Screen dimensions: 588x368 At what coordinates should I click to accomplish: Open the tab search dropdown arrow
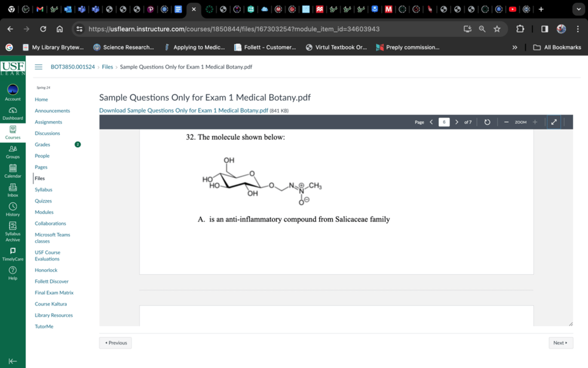(579, 9)
